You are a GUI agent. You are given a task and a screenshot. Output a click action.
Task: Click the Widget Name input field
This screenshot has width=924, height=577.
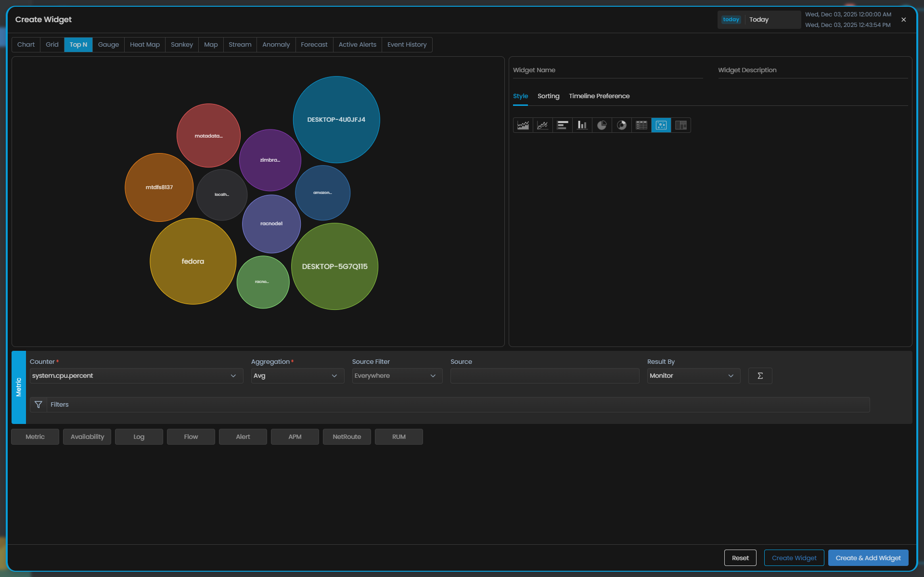click(607, 70)
